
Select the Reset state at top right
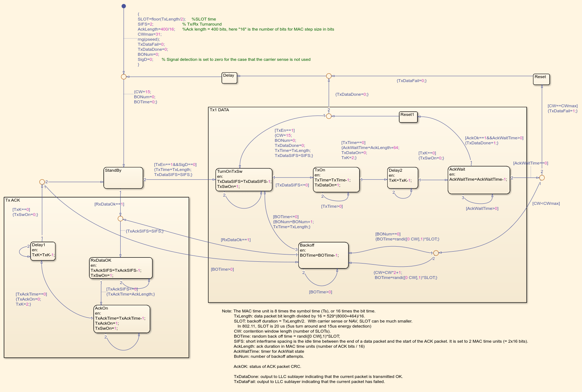pos(541,80)
